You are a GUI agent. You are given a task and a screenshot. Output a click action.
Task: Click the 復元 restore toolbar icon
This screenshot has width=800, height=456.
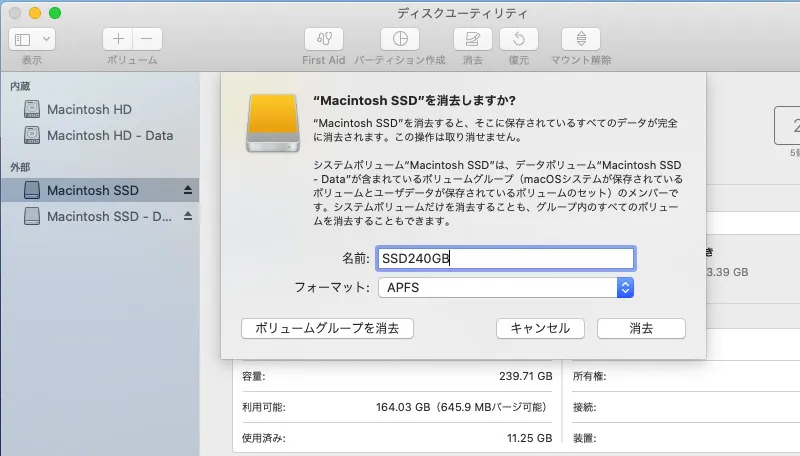[518, 39]
